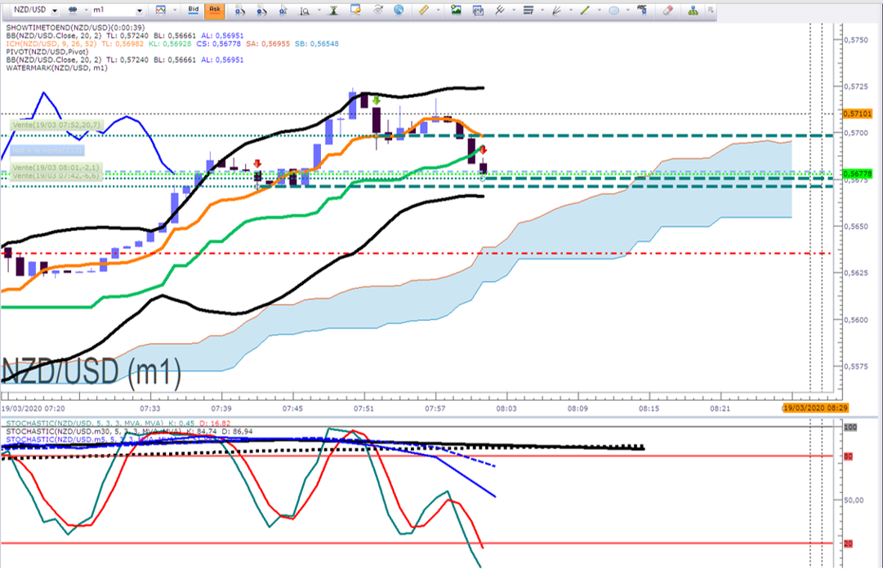Click the ICH(NZD/USD, 9, 26, 52) indicator label
The width and height of the screenshot is (883, 588).
click(51, 43)
